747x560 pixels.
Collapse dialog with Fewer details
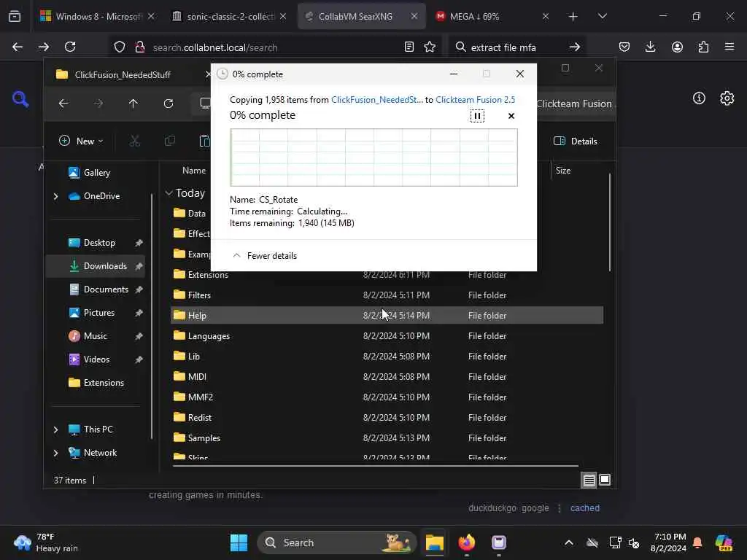coord(265,256)
